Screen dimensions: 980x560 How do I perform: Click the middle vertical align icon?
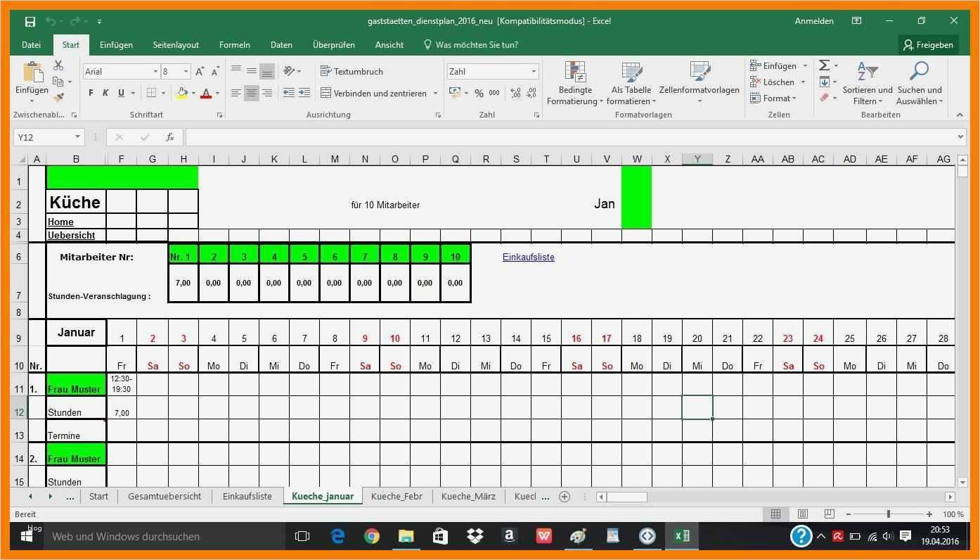pos(252,71)
